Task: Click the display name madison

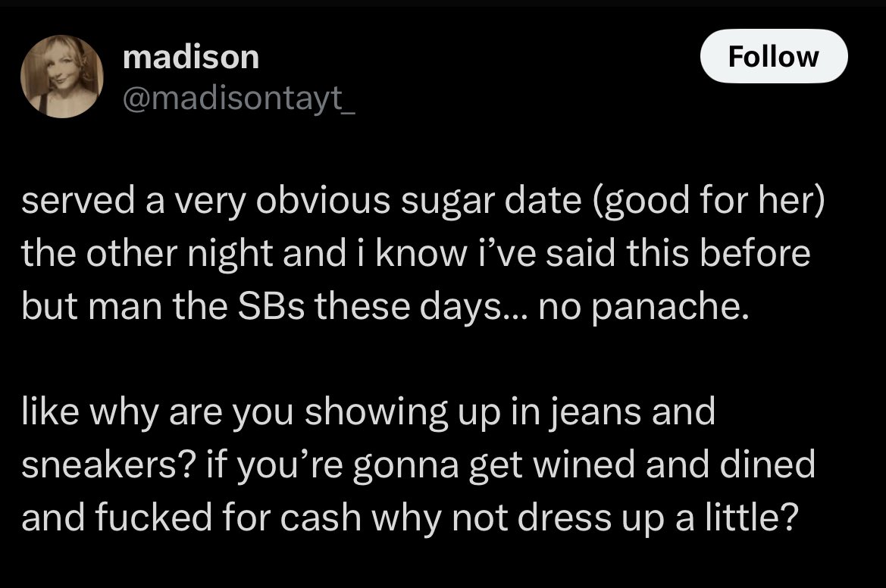Action: click(191, 57)
